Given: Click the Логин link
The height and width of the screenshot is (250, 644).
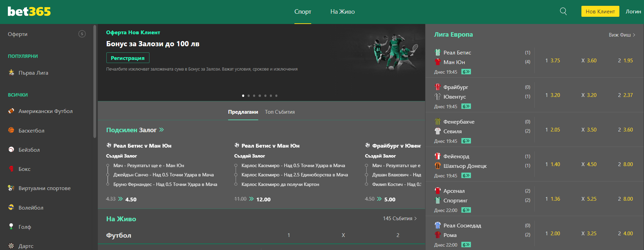Looking at the screenshot, I should click(x=633, y=11).
